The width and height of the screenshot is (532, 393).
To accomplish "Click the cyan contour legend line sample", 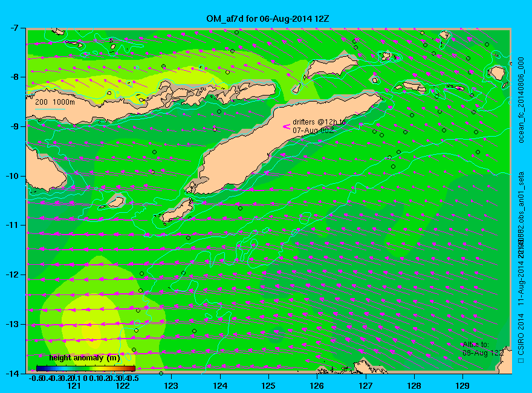I will (x=50, y=109).
